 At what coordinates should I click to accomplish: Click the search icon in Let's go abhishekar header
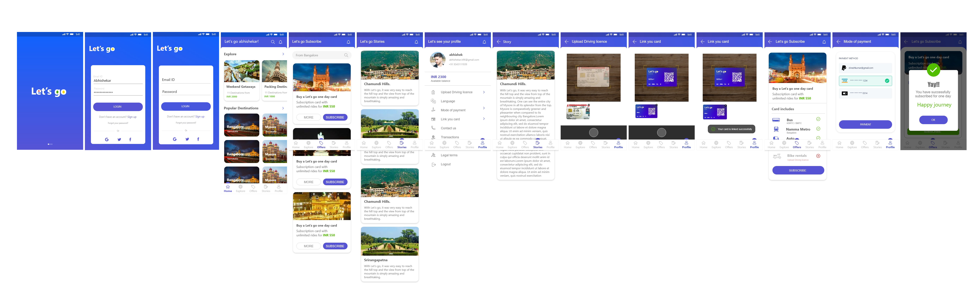[x=272, y=42]
